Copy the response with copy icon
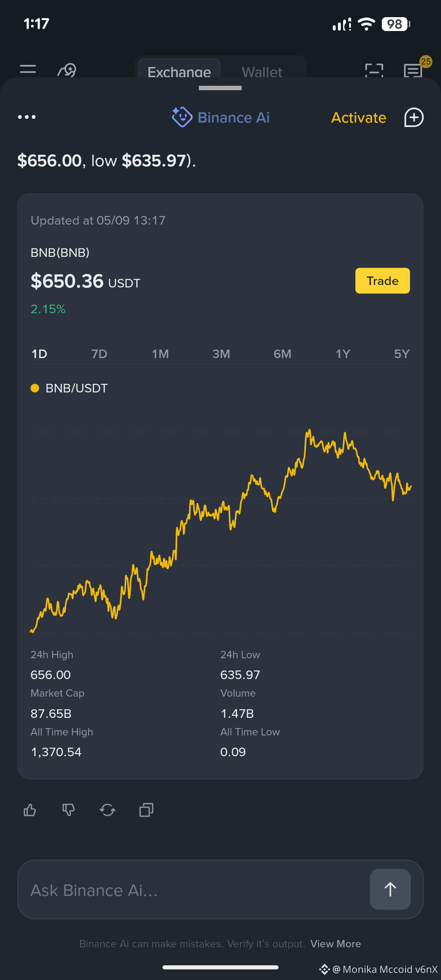The width and height of the screenshot is (441, 980). pos(146,810)
